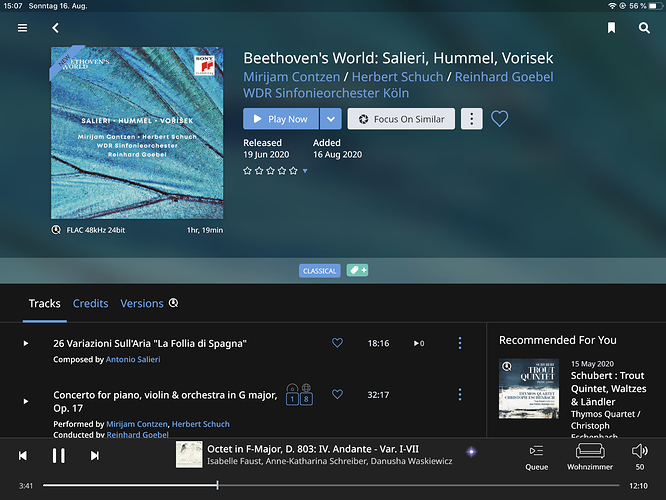Open the CLASSICAL genre tag
666x500 pixels.
click(x=319, y=271)
